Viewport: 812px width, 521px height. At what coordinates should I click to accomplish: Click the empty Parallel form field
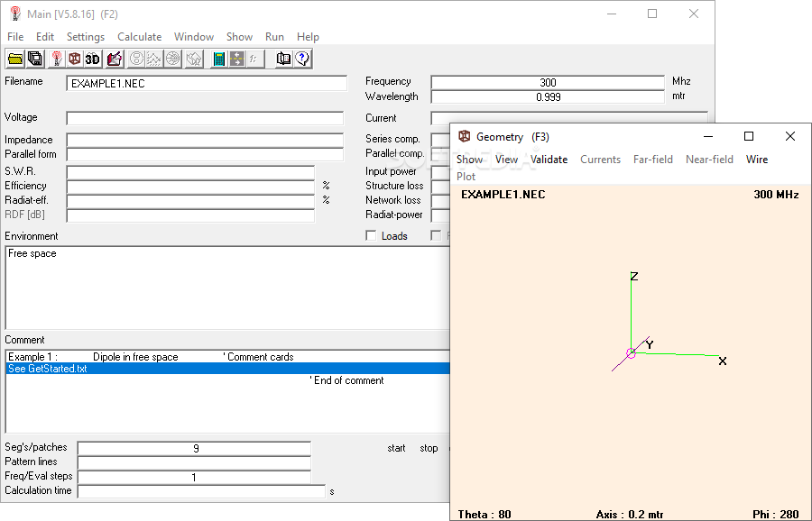[205, 154]
